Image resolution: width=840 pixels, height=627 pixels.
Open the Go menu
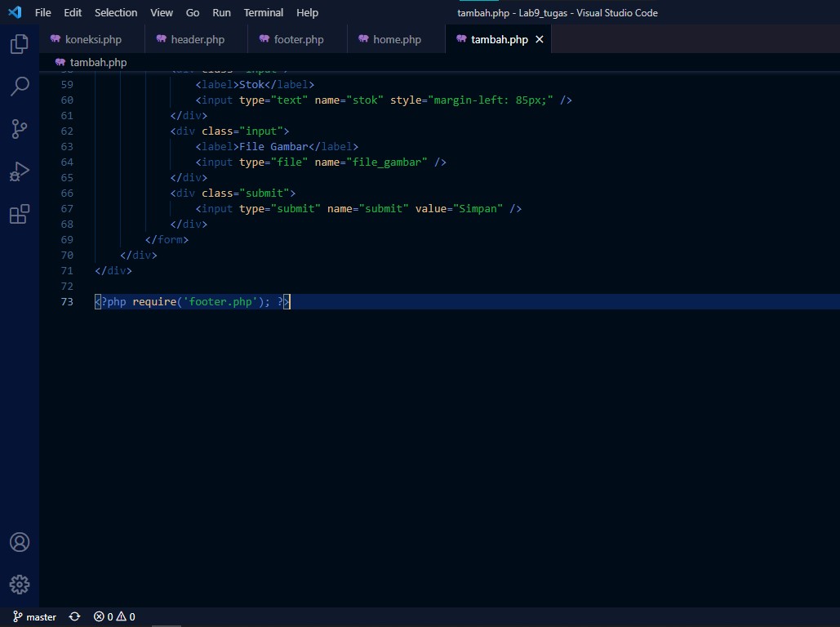coord(193,12)
